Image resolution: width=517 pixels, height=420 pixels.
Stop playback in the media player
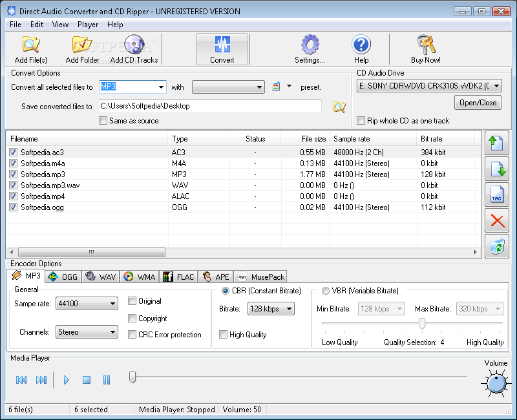(x=87, y=380)
